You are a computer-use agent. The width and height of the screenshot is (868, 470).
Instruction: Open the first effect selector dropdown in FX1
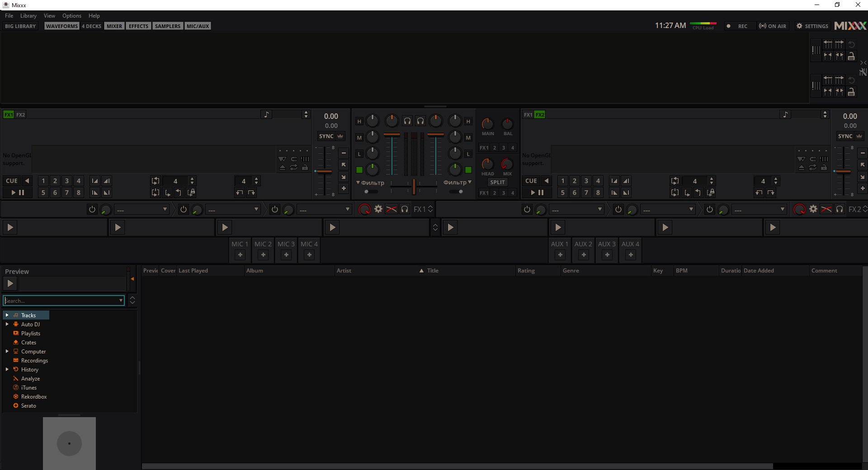tap(142, 209)
